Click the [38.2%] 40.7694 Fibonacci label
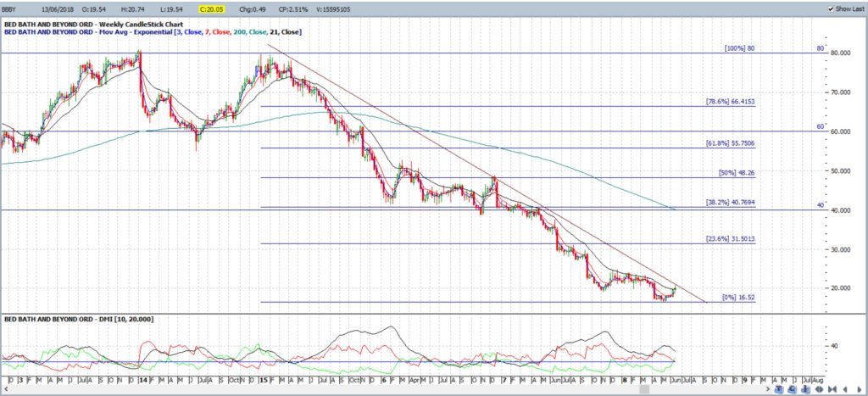 [730, 204]
